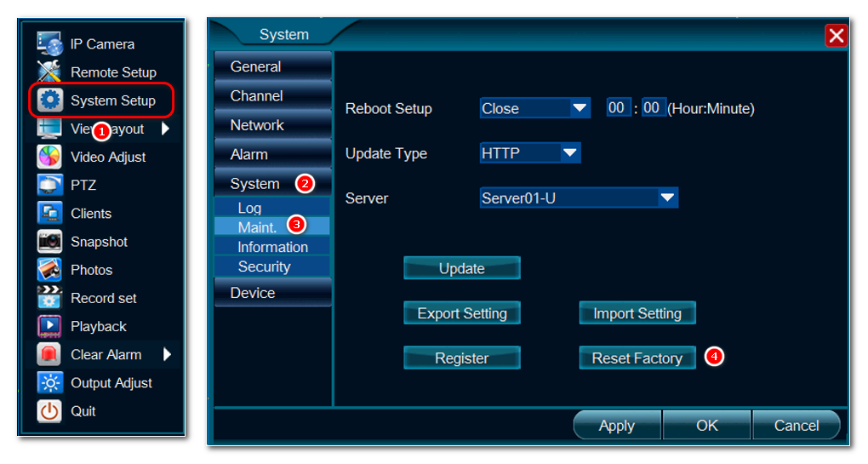Expand the Server01-U server dropdown
The image size is (868, 464).
click(668, 198)
